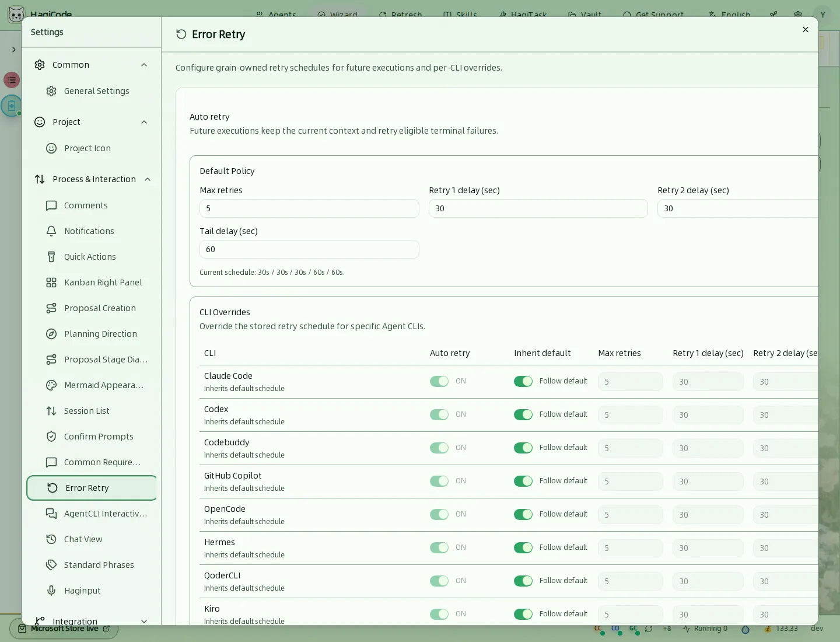Open the Microsoft Store live link

coord(64,629)
